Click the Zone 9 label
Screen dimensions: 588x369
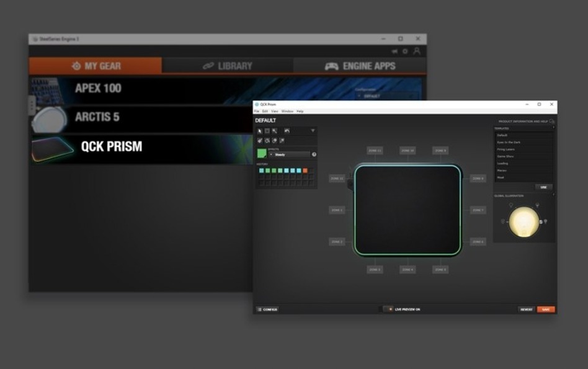point(440,151)
